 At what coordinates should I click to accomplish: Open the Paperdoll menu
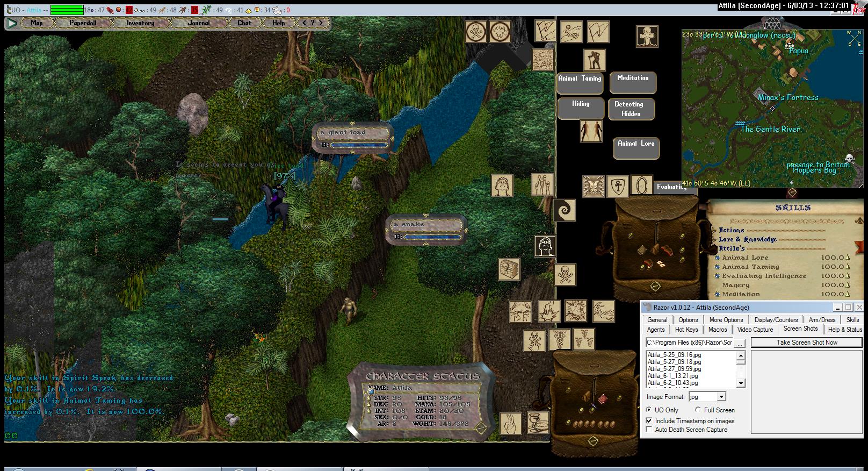pyautogui.click(x=83, y=23)
